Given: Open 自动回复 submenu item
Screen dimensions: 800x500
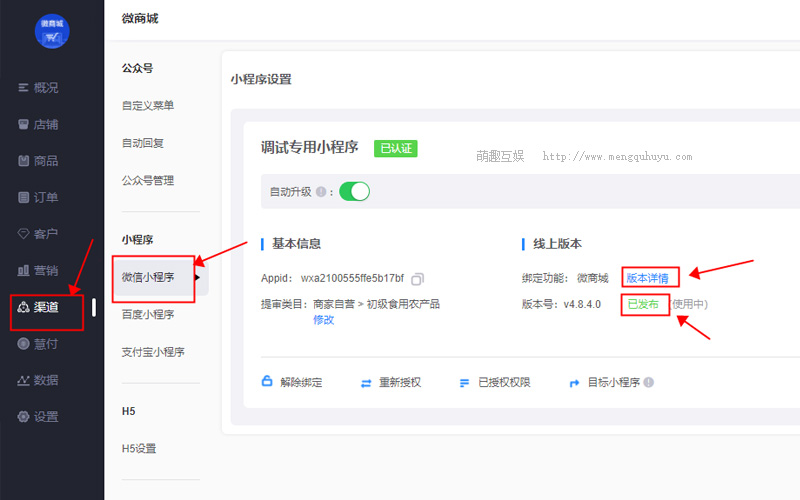Looking at the screenshot, I should (x=143, y=143).
